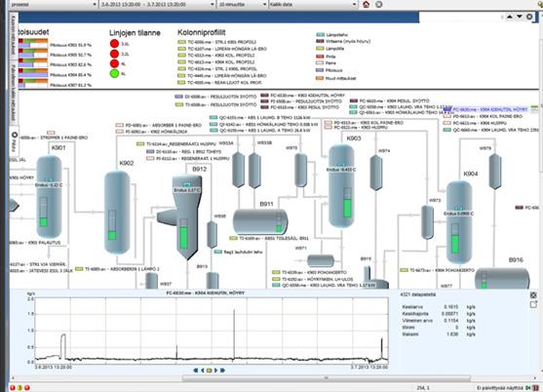Open K903 KOL. PROFIILI column profile

(x=216, y=56)
